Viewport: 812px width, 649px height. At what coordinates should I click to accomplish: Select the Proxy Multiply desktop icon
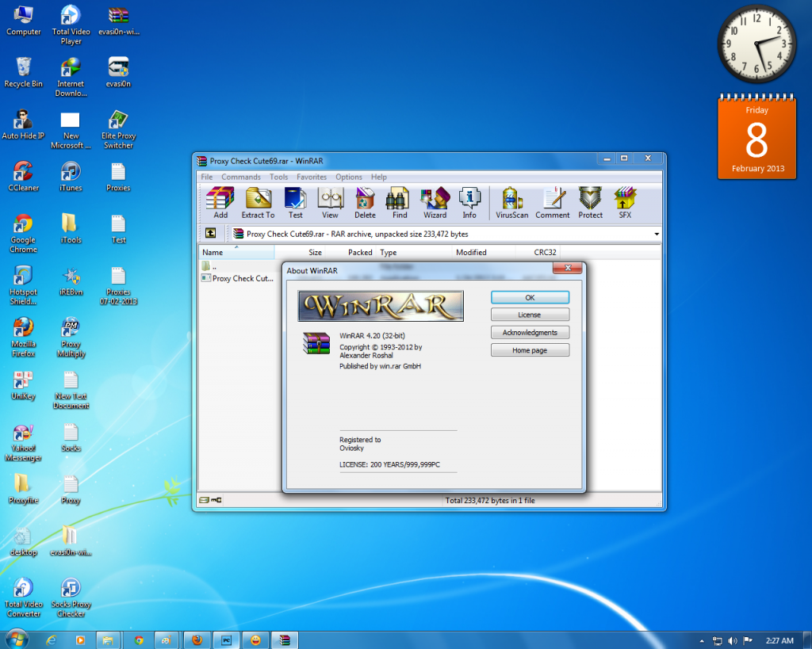71,338
